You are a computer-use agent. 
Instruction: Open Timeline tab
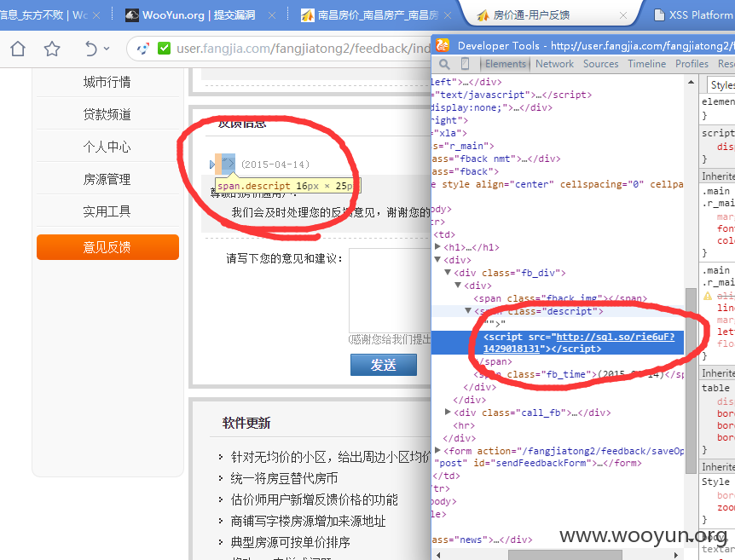coord(647,64)
